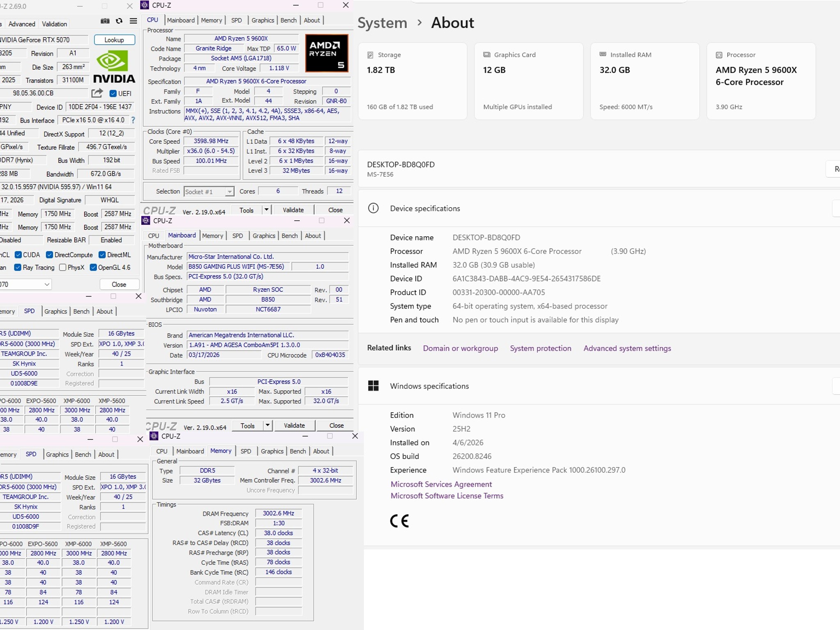Click the Core Speed value 3598.98 MHz
Screen dimensions: 840x630
(x=211, y=141)
